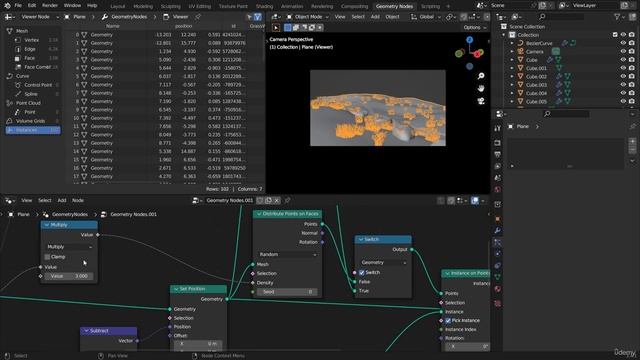
Task: Hide Cube.002 with its eye icon
Action: (623, 76)
